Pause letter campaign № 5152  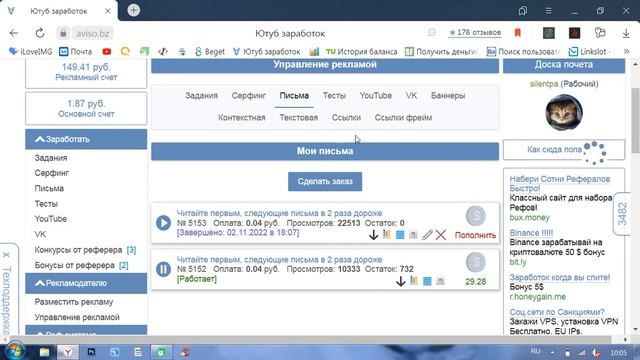(x=163, y=269)
